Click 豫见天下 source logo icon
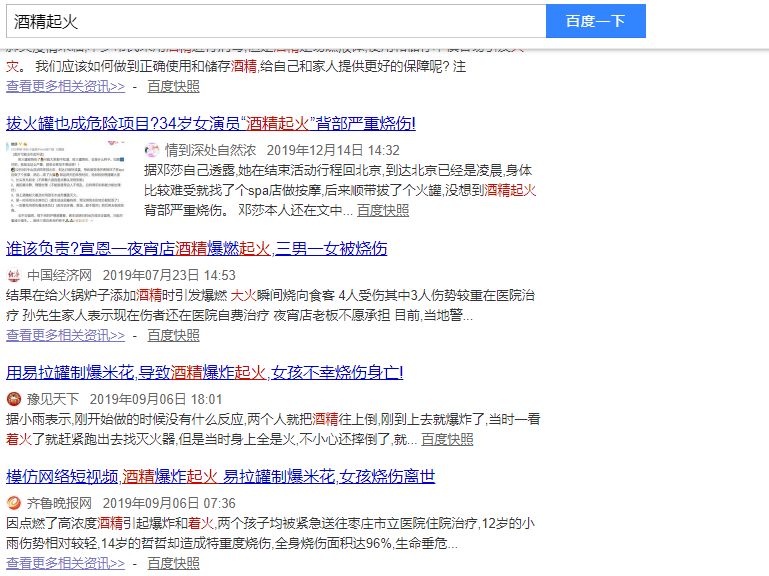Screen dimensions: 769x576 pyautogui.click(x=14, y=399)
